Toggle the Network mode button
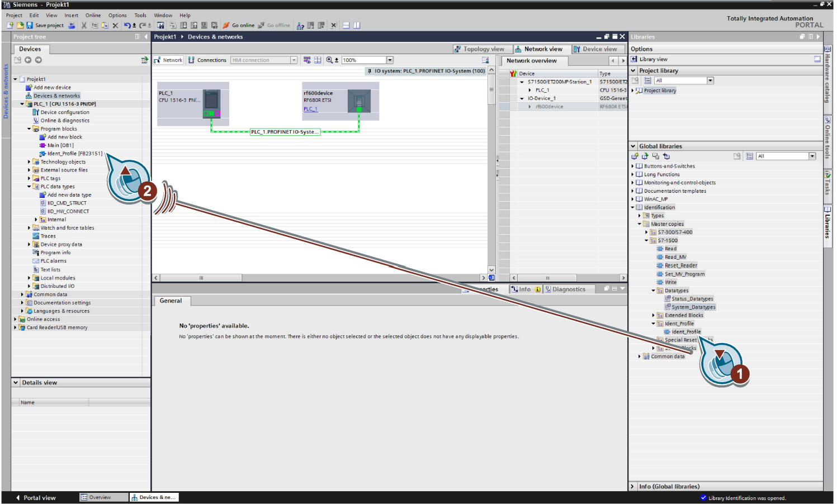Viewport: 837px width, 504px height. pos(168,60)
